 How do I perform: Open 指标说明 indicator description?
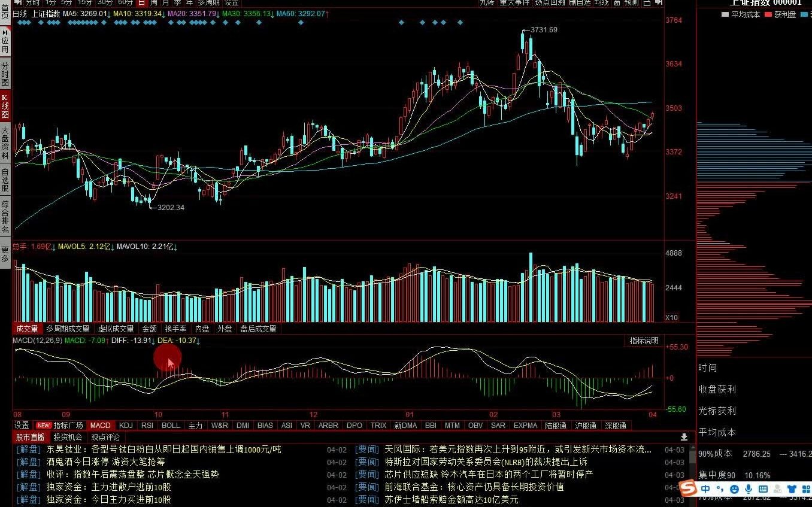(x=644, y=341)
